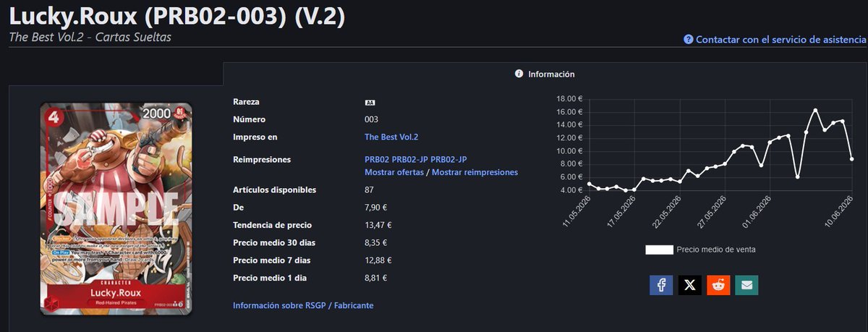The height and width of the screenshot is (332, 868).
Task: Click the AA rarity icon
Action: [x=370, y=103]
